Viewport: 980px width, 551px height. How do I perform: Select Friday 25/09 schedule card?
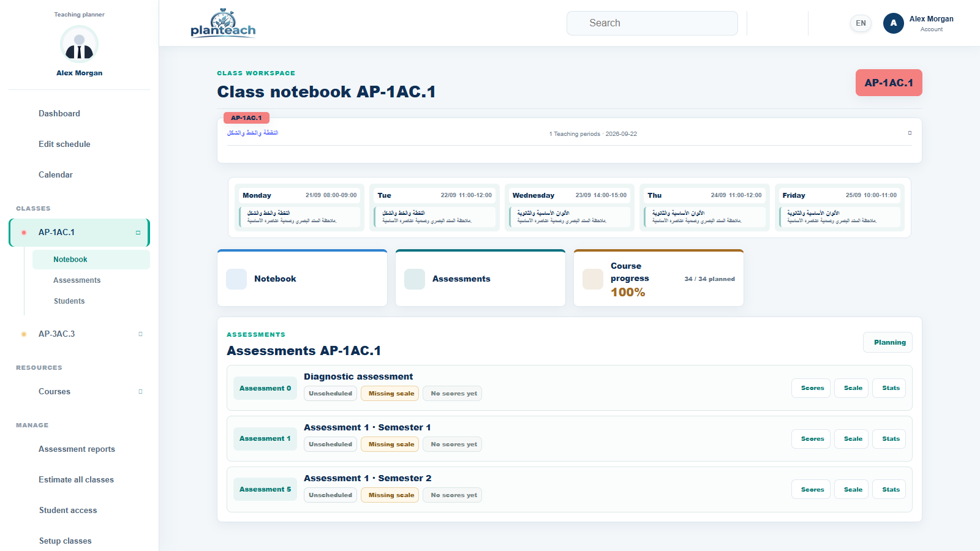click(839, 208)
